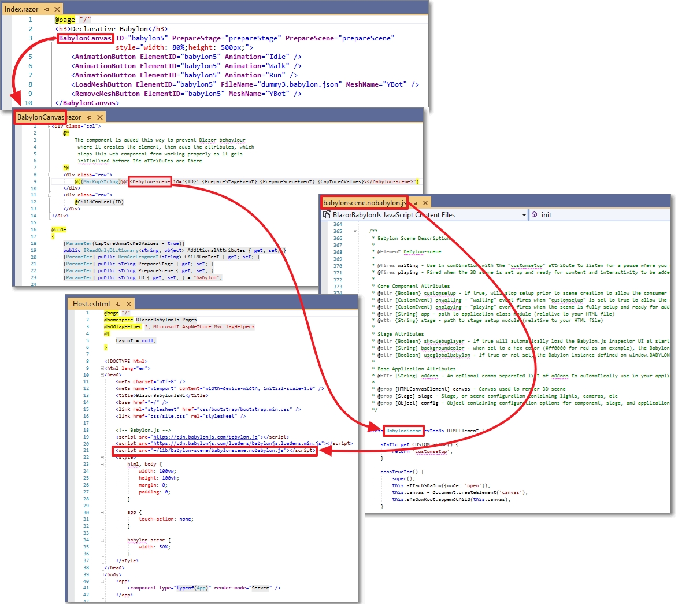This screenshot has width=693, height=616.
Task: Close the babylonscene.nobabylon.js tab
Action: point(425,203)
